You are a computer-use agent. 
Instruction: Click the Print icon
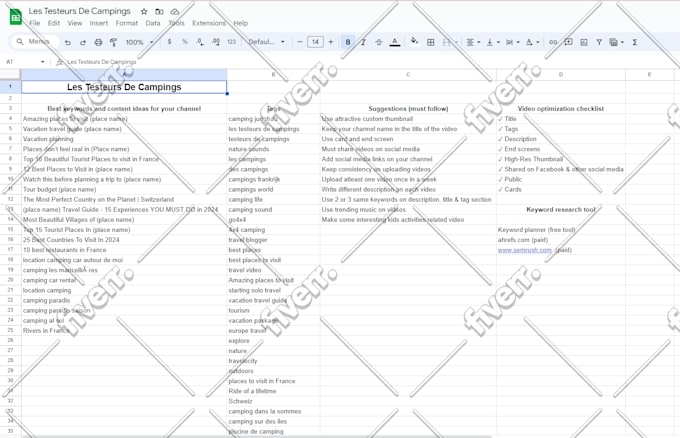point(98,42)
